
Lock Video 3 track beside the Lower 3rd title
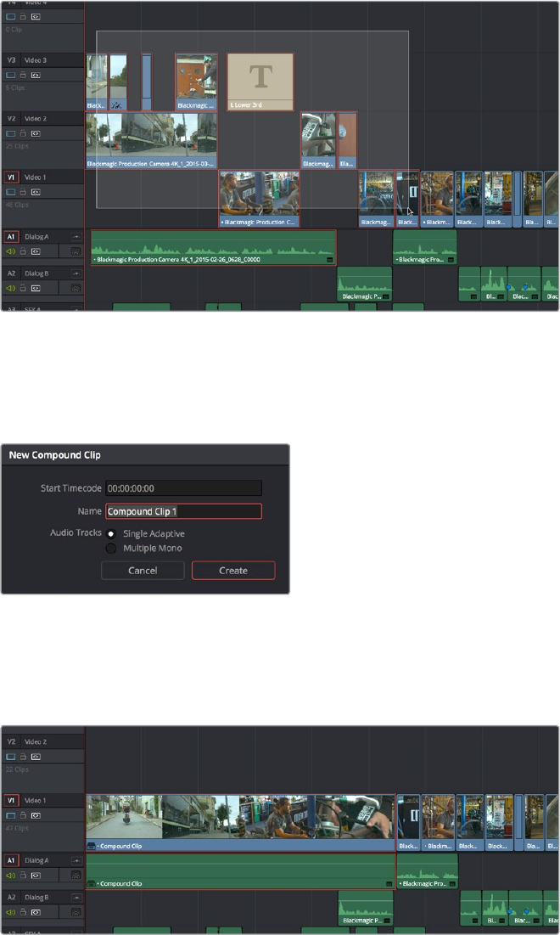click(23, 75)
